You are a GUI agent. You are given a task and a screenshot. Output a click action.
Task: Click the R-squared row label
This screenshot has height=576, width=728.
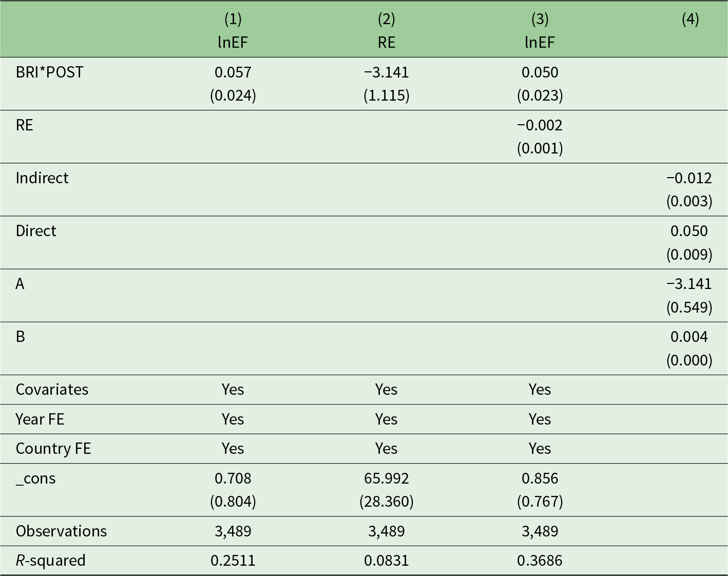[50, 561]
